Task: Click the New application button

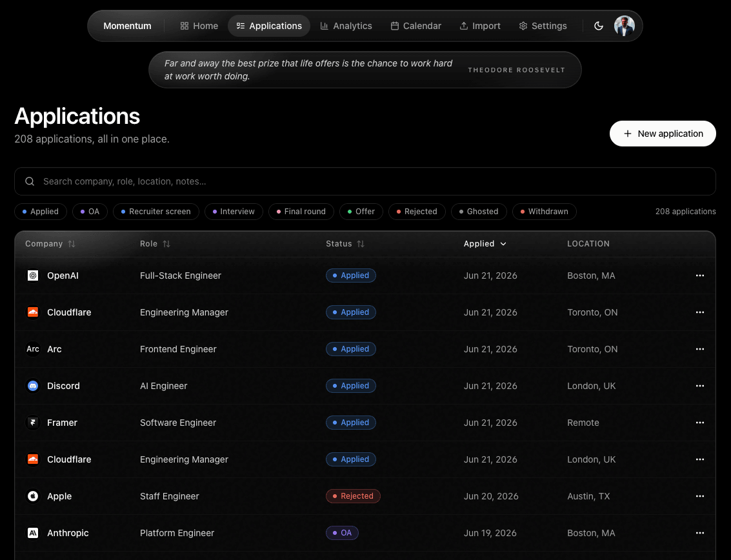Action: click(663, 134)
